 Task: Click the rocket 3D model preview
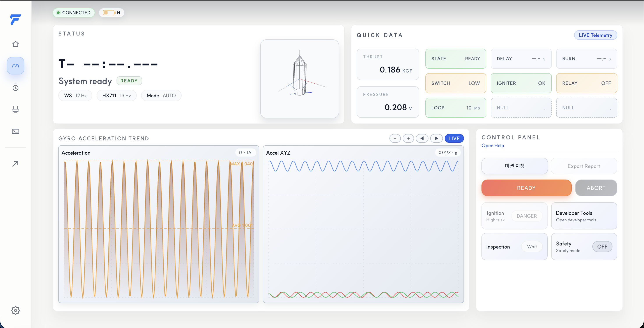(x=299, y=79)
